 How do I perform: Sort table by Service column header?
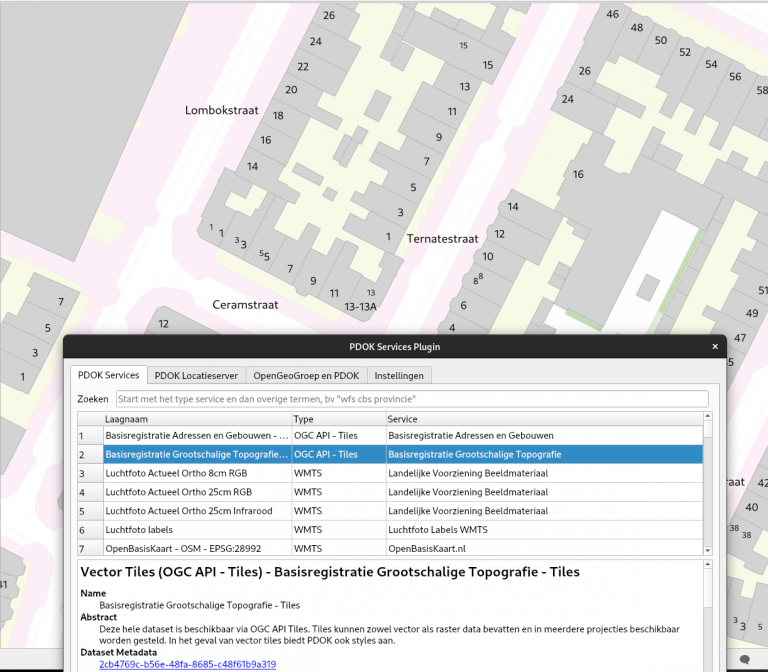click(544, 419)
